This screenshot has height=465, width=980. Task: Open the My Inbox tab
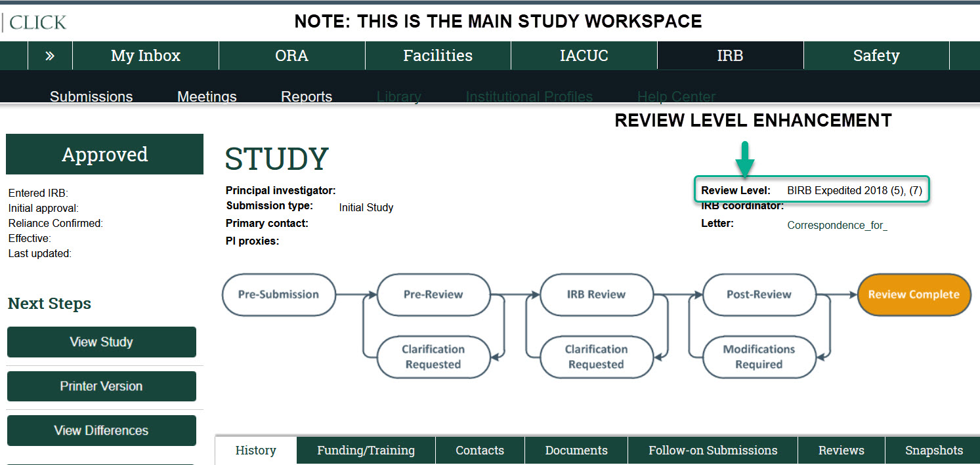tap(145, 56)
